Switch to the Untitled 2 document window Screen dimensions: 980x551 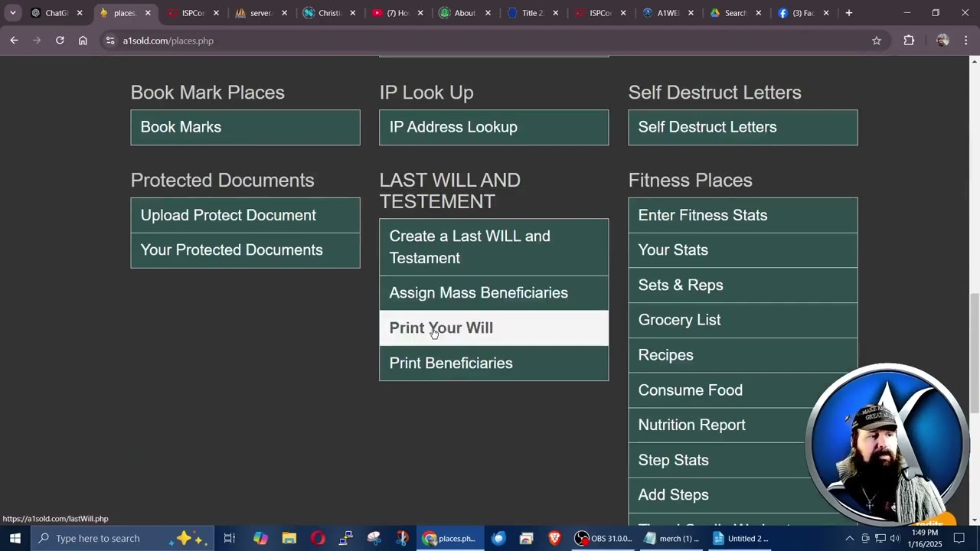click(740, 538)
